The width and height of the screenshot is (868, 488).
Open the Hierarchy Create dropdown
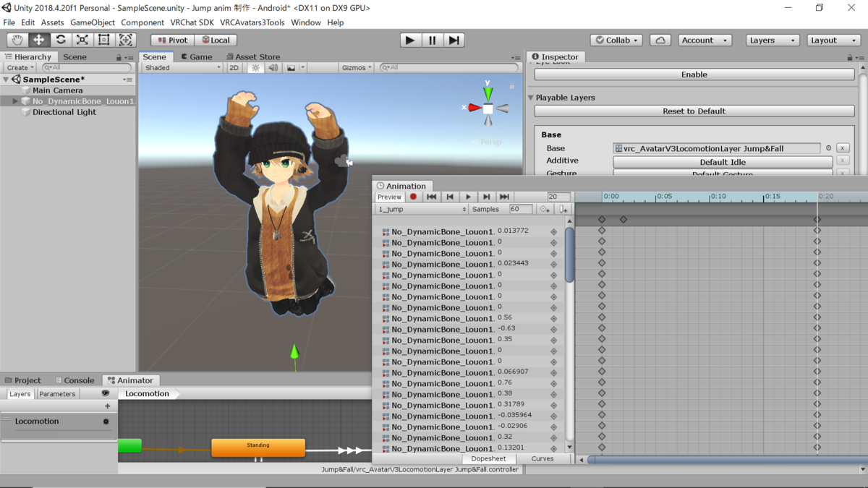20,67
